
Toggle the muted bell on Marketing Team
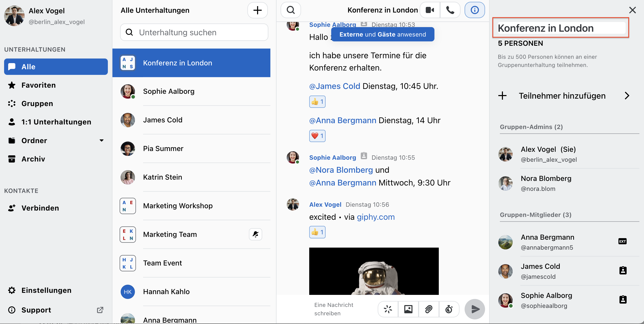click(255, 234)
